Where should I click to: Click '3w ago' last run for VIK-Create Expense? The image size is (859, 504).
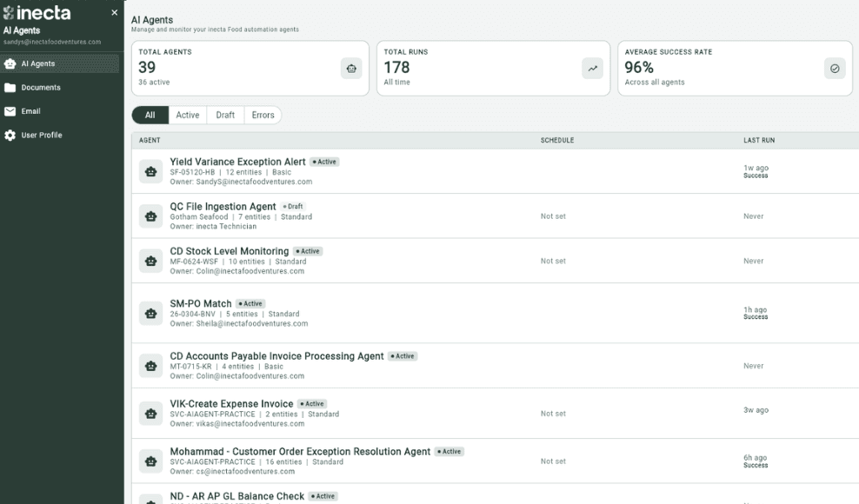(756, 410)
